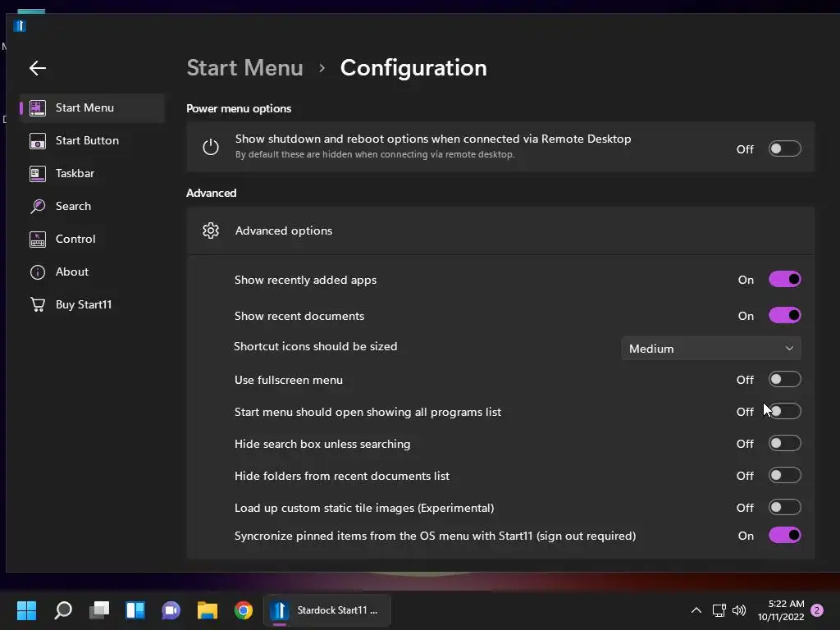Enable Load custom static tile images

(x=784, y=507)
